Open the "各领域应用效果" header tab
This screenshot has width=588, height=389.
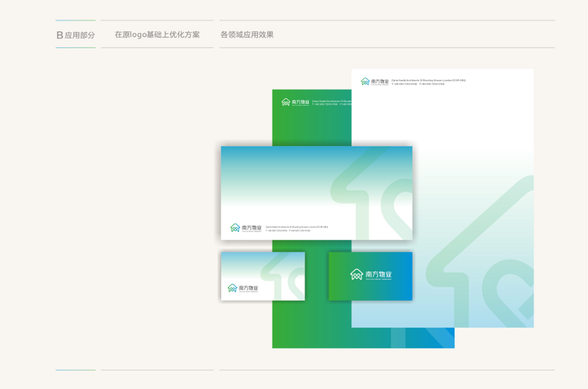pos(247,35)
